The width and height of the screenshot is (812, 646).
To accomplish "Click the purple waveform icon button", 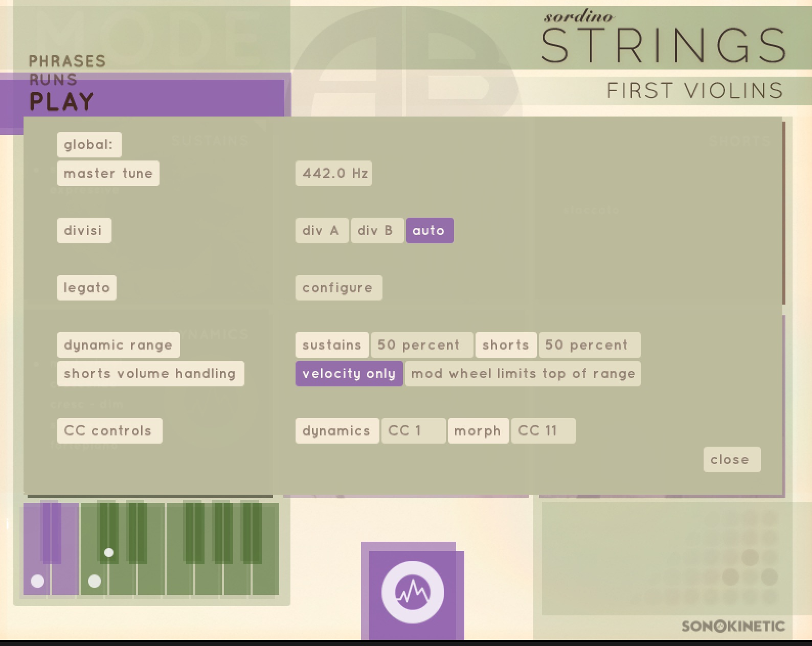I will point(412,592).
